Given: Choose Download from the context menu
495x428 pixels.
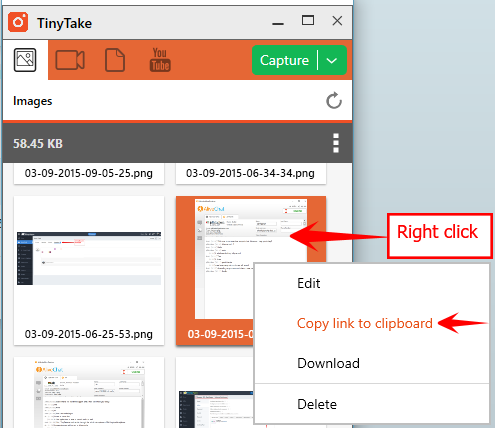Looking at the screenshot, I should click(x=328, y=363).
